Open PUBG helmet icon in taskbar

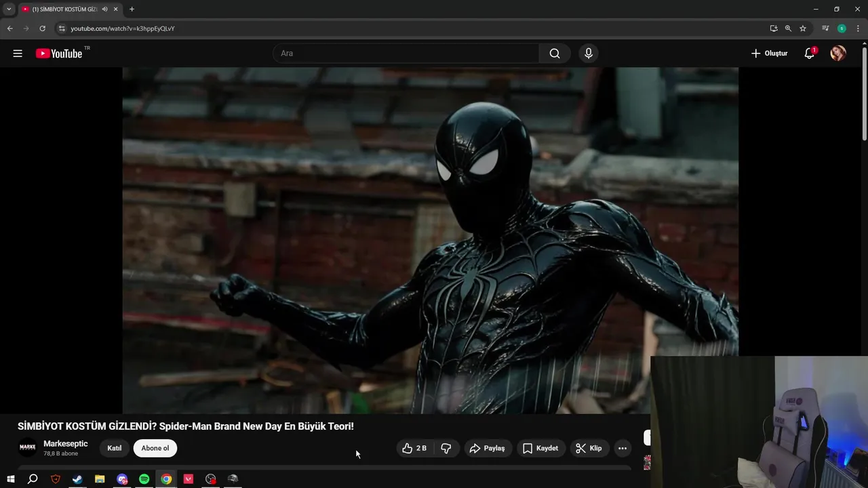(x=233, y=479)
